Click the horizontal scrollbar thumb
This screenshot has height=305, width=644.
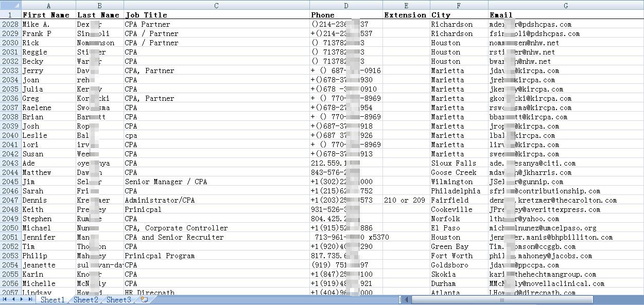502,299
